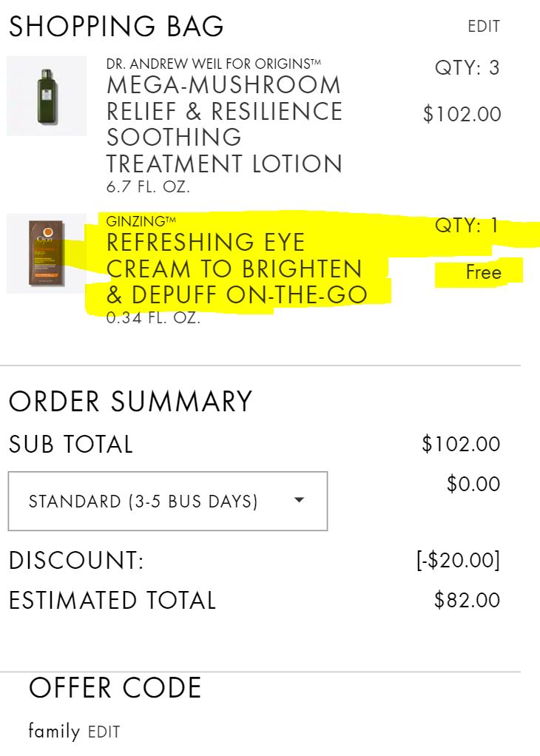Screen dimensions: 540x756
Task: Click the Free price label
Action: [x=483, y=273]
